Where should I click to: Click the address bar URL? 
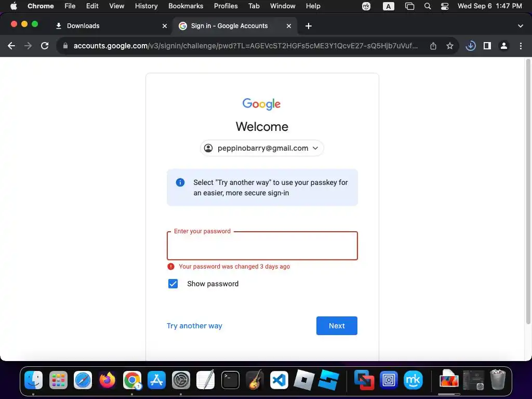coord(245,46)
